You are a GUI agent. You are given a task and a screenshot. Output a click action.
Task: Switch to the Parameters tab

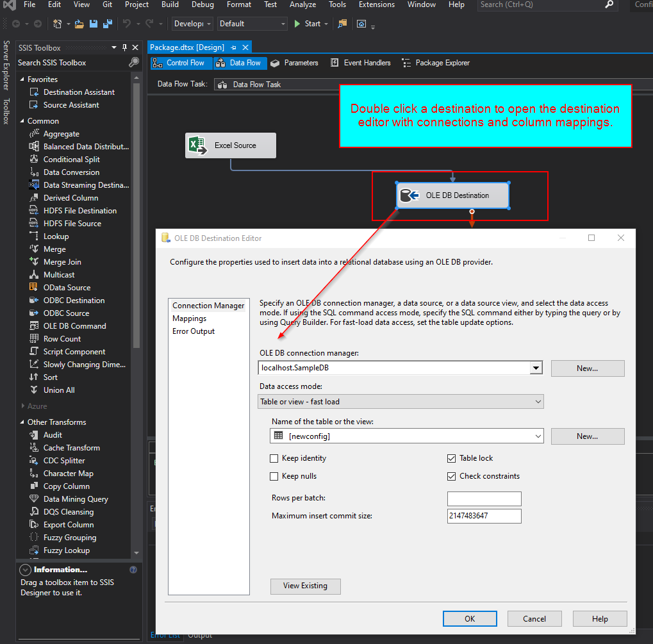[x=294, y=63]
